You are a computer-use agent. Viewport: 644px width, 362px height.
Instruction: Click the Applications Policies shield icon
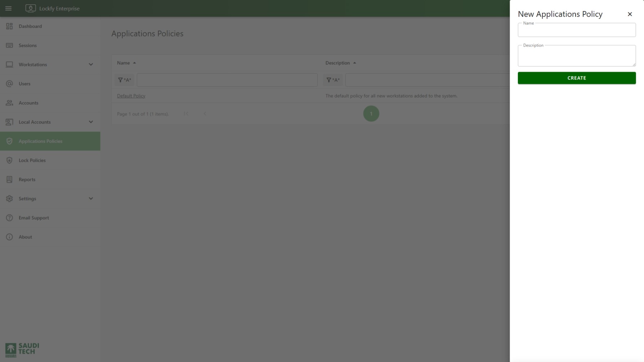pos(9,141)
